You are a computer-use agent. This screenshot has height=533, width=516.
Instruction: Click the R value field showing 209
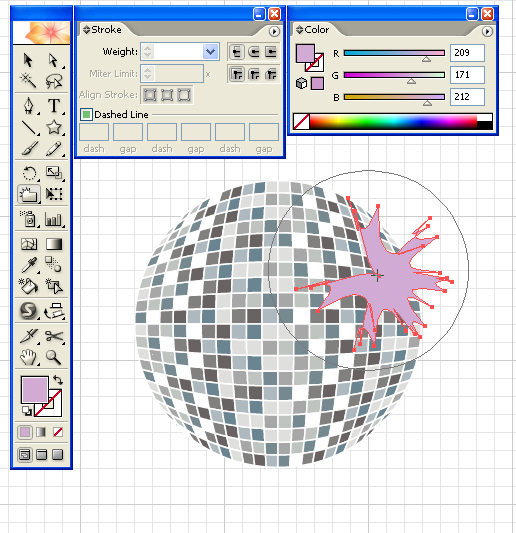pyautogui.click(x=467, y=53)
